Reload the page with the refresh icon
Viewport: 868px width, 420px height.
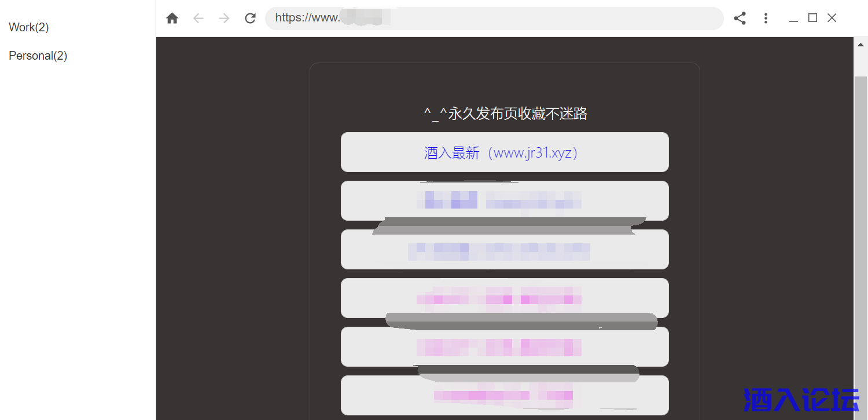pyautogui.click(x=250, y=19)
